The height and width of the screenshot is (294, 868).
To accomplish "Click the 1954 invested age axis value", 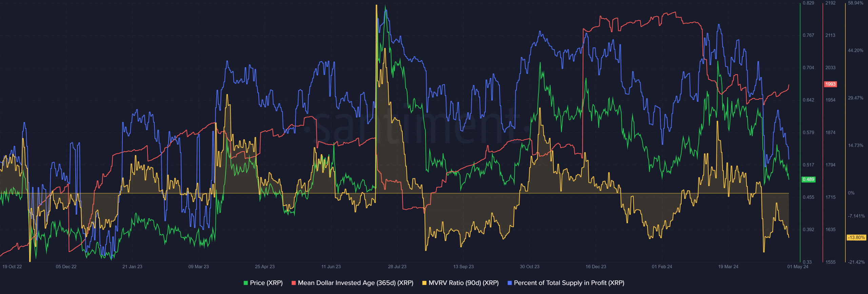I will [x=830, y=100].
